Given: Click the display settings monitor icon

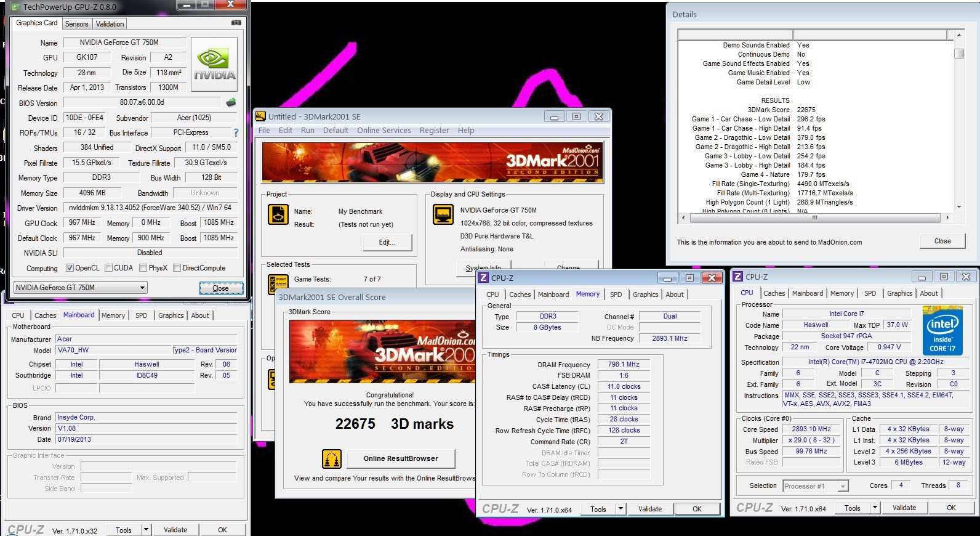Looking at the screenshot, I should (x=443, y=214).
